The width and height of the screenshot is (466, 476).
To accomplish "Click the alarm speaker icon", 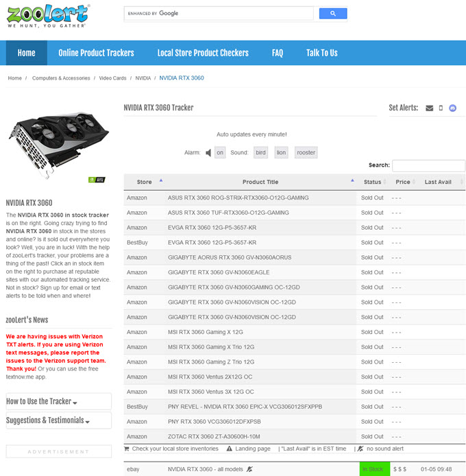I will pyautogui.click(x=208, y=153).
